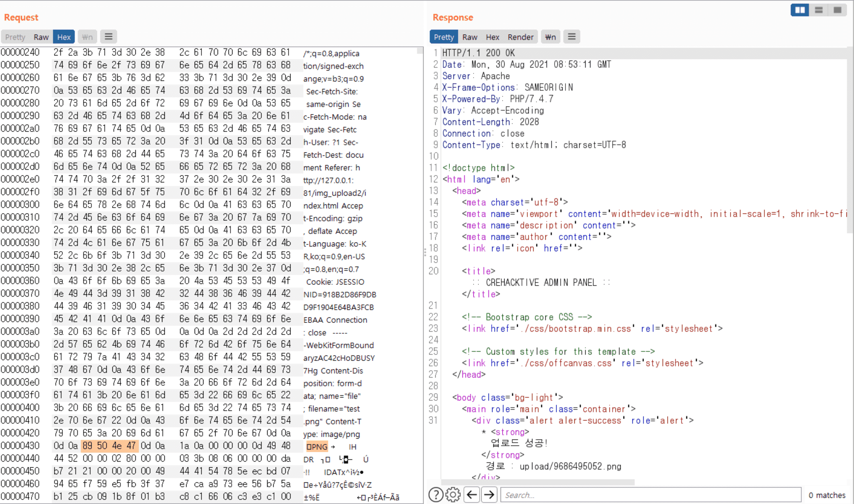854x504 pixels.
Task: Click 'Vary: Accept-Encoding' header line
Action: [x=493, y=110]
